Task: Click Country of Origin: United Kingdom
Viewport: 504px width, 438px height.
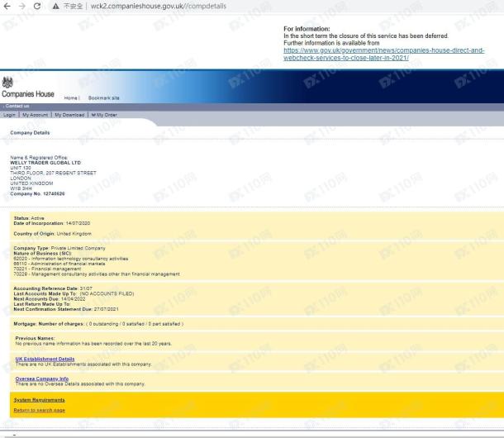Action: click(52, 234)
